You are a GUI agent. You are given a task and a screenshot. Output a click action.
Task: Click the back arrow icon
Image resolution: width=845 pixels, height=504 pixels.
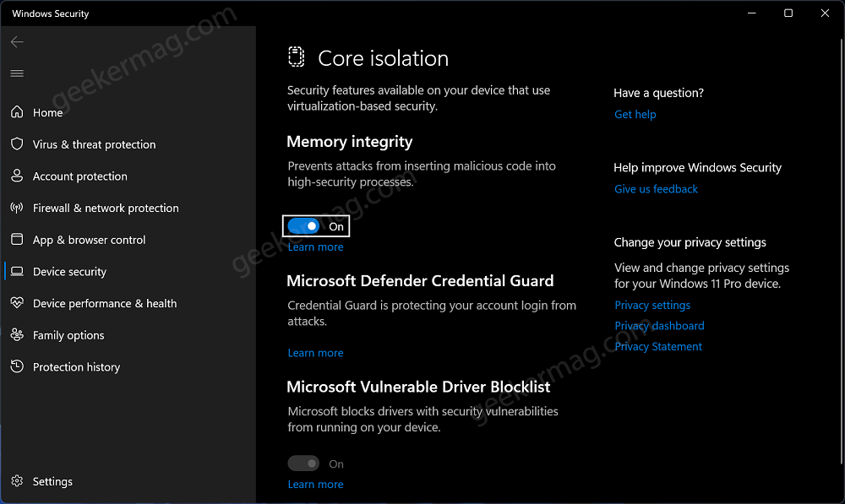point(17,41)
